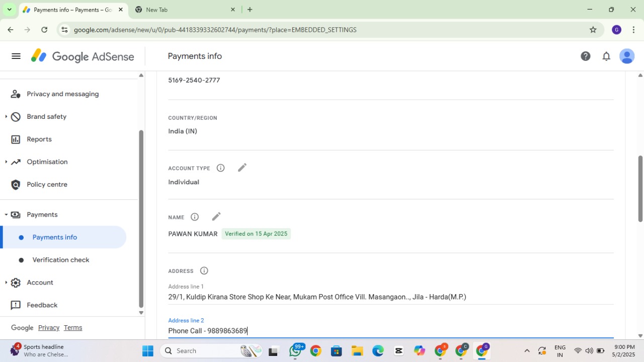Screen dimensions: 644x362
Task: Click the taskbar Search box
Action: click(212, 351)
